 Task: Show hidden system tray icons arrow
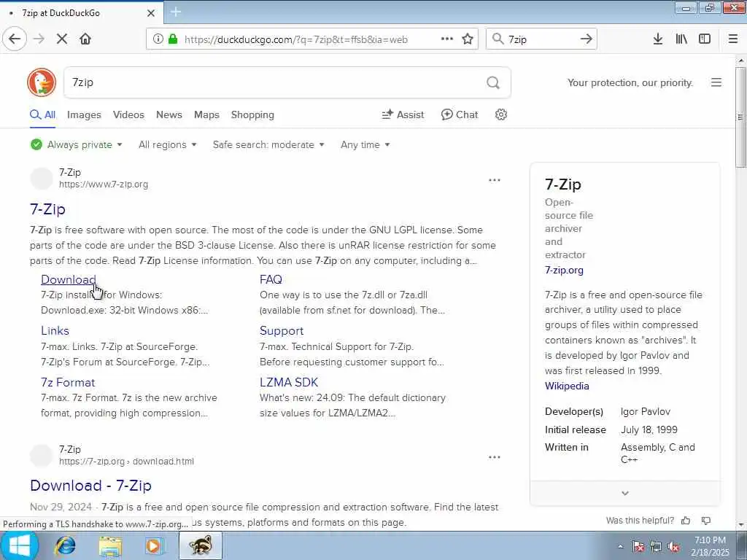[x=620, y=547]
